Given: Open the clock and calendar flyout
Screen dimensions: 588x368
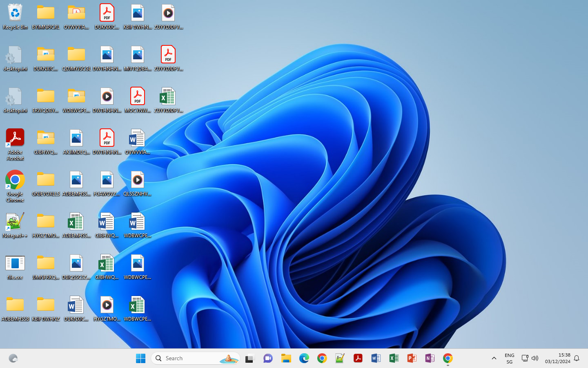Looking at the screenshot, I should (557, 358).
